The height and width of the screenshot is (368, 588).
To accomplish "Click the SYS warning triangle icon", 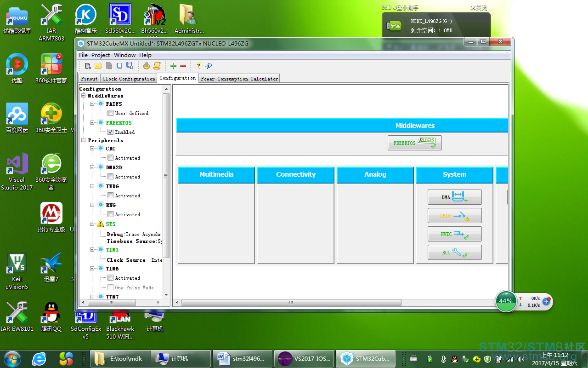I will (100, 224).
